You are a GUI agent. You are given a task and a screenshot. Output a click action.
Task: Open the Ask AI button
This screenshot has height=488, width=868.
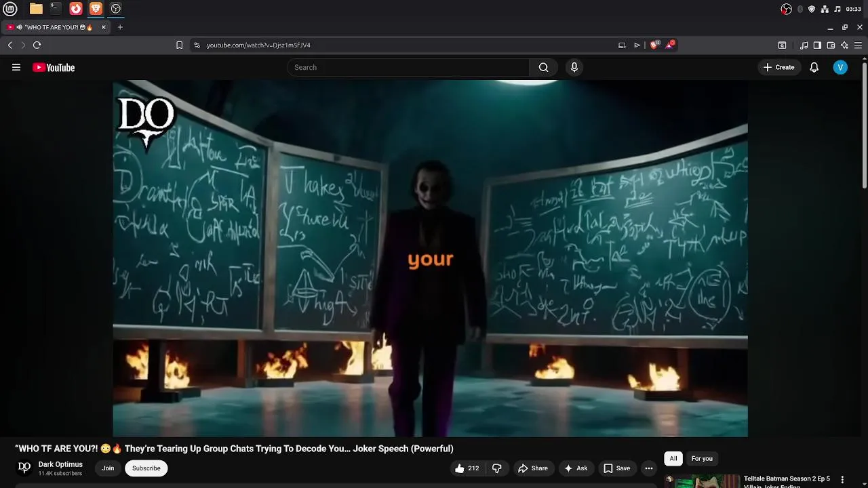(x=575, y=468)
